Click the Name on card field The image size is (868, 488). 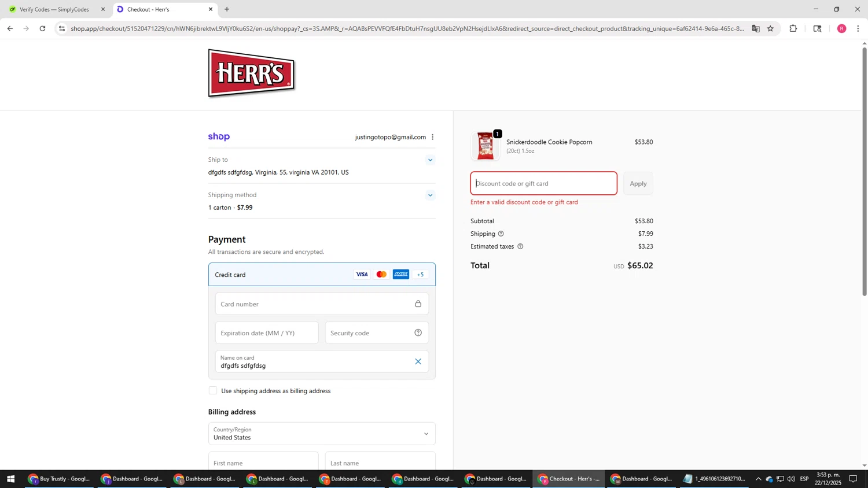(322, 362)
